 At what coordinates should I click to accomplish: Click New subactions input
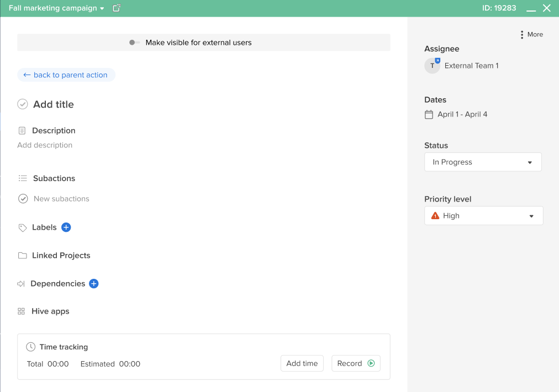[x=61, y=199]
